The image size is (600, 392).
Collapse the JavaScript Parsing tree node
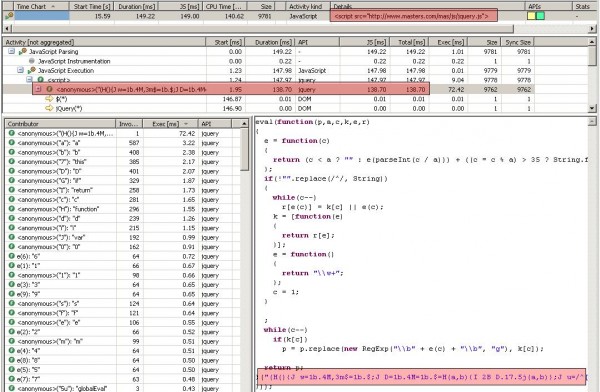[x=11, y=51]
